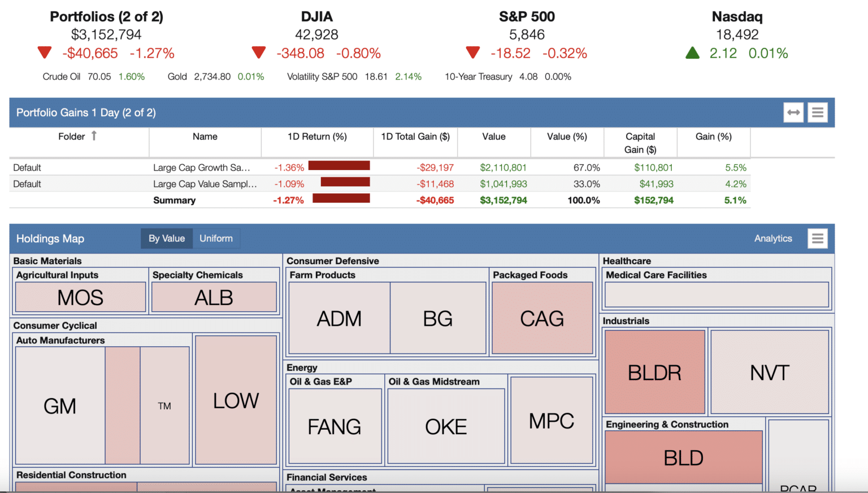This screenshot has width=868, height=493.
Task: Select the By Value tab
Action: pyautogui.click(x=166, y=238)
